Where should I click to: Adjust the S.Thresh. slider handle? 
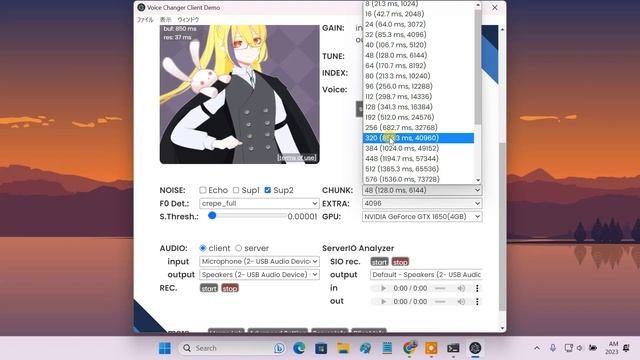point(212,216)
